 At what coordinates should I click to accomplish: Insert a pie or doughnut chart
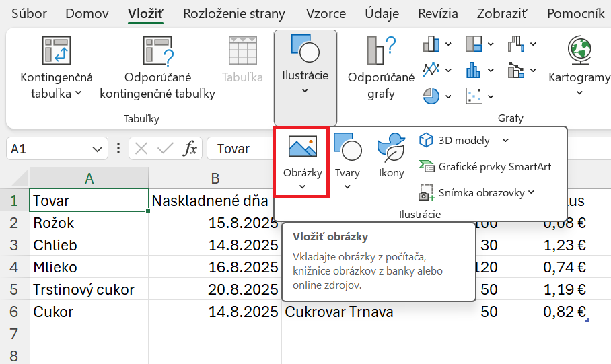[431, 96]
